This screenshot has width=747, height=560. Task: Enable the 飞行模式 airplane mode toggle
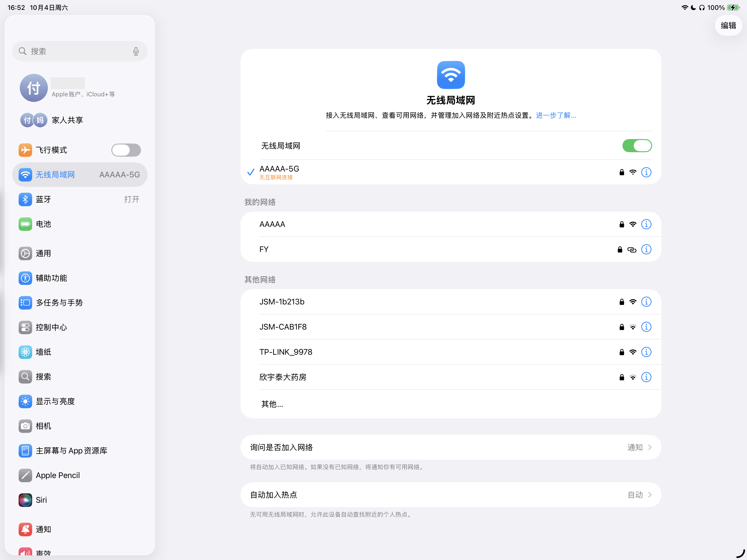tap(126, 150)
